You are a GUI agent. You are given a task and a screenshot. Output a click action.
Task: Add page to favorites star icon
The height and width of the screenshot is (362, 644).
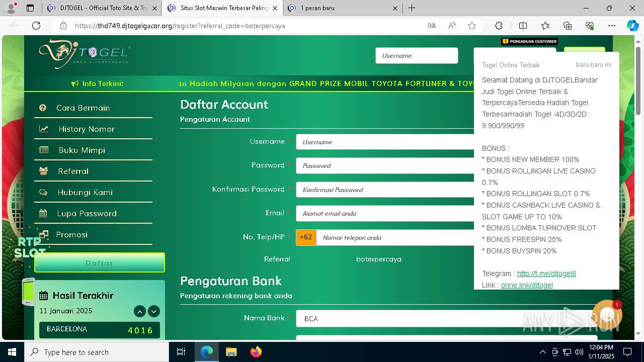coord(472,26)
